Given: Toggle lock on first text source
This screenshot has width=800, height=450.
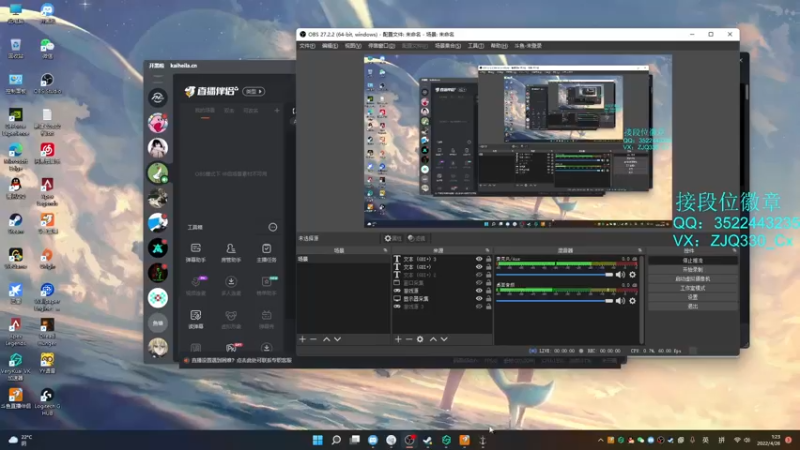Looking at the screenshot, I should click(488, 259).
